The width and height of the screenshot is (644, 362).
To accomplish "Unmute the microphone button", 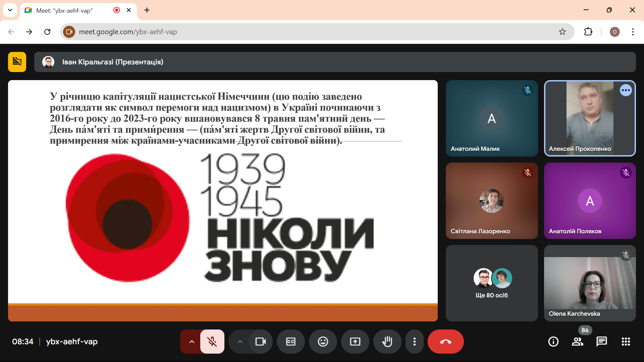I will pos(212,342).
